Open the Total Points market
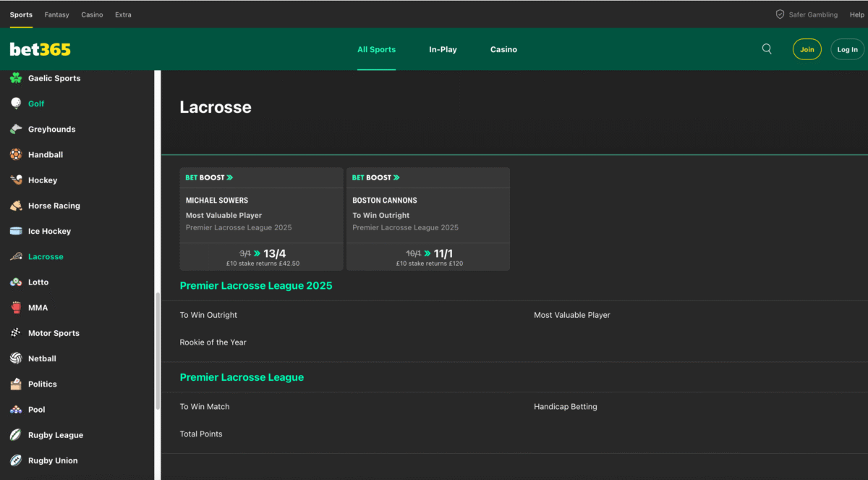Image resolution: width=868 pixels, height=480 pixels. 201,434
